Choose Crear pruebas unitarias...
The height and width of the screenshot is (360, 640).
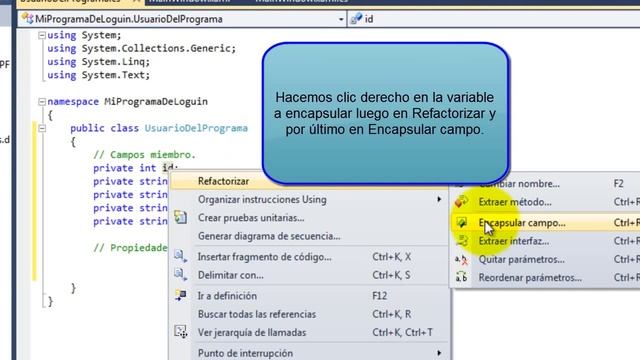[x=309, y=218]
